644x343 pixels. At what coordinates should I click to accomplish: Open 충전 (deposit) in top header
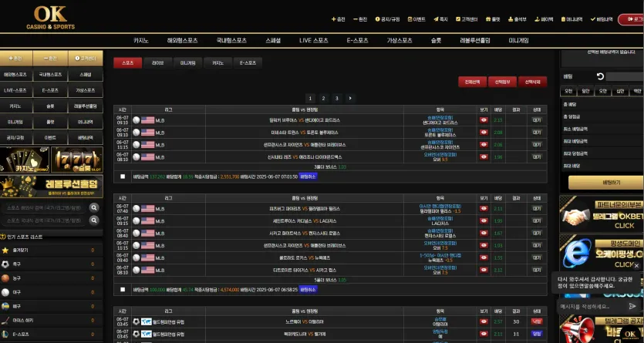(x=339, y=19)
